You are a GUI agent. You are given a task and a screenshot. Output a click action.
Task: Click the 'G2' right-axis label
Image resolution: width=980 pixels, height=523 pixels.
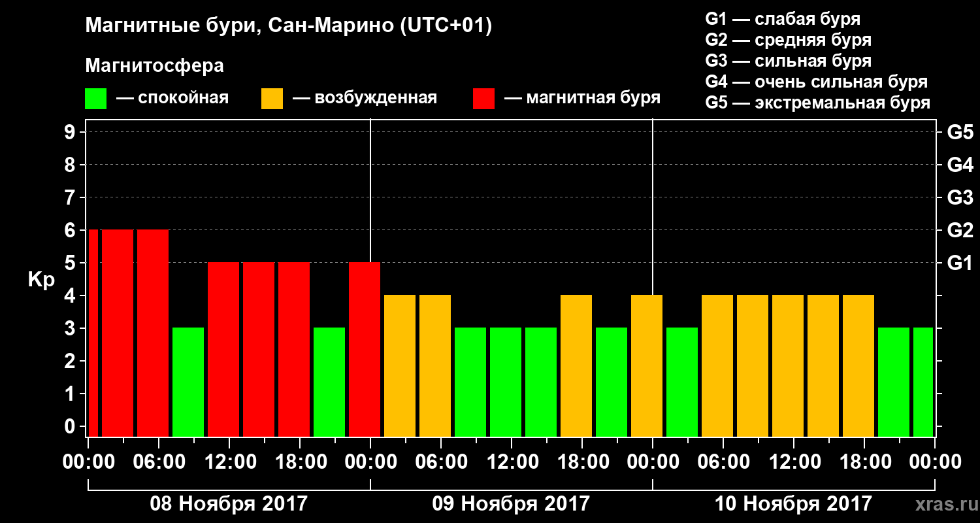pyautogui.click(x=960, y=230)
